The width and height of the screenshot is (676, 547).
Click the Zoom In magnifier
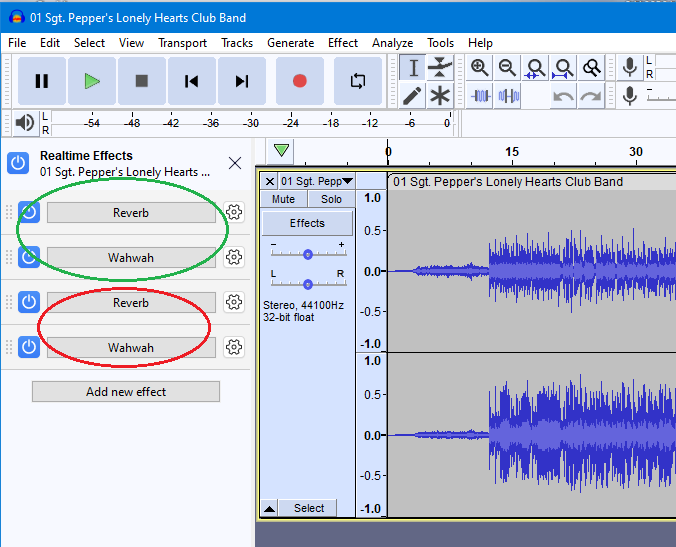[479, 68]
